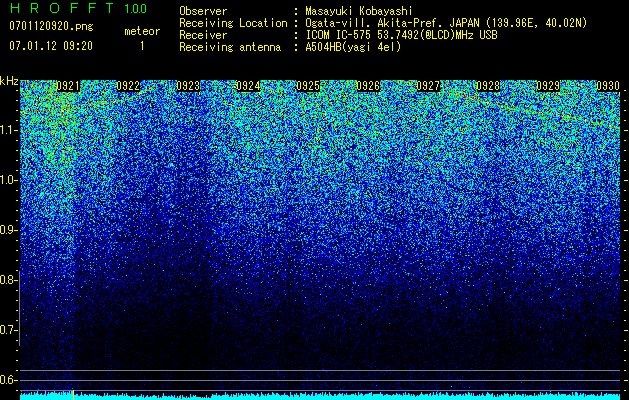The width and height of the screenshot is (629, 400).
Task: Click the 0.6 kHz axis label
Action: click(8, 380)
